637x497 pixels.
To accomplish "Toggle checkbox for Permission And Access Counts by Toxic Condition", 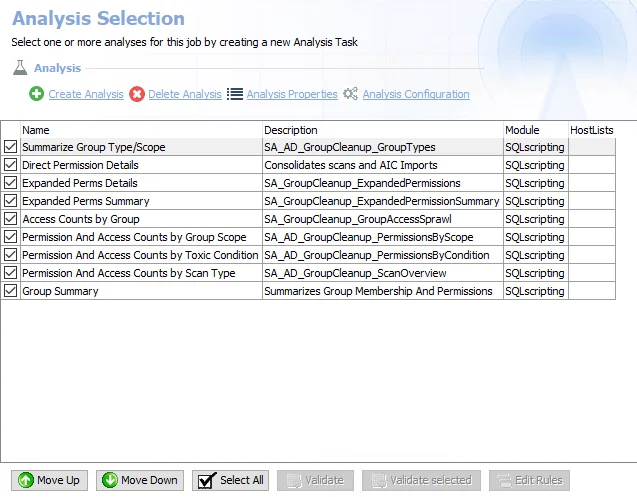I will pyautogui.click(x=11, y=255).
